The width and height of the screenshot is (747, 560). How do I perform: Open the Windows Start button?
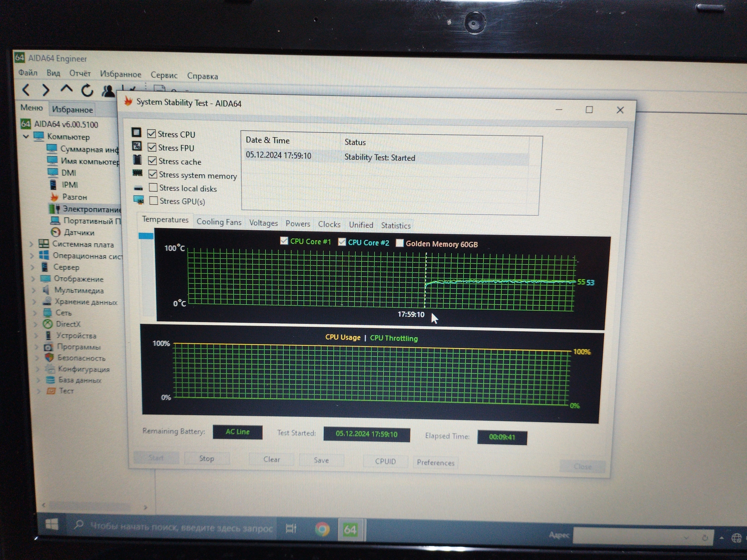pyautogui.click(x=52, y=525)
